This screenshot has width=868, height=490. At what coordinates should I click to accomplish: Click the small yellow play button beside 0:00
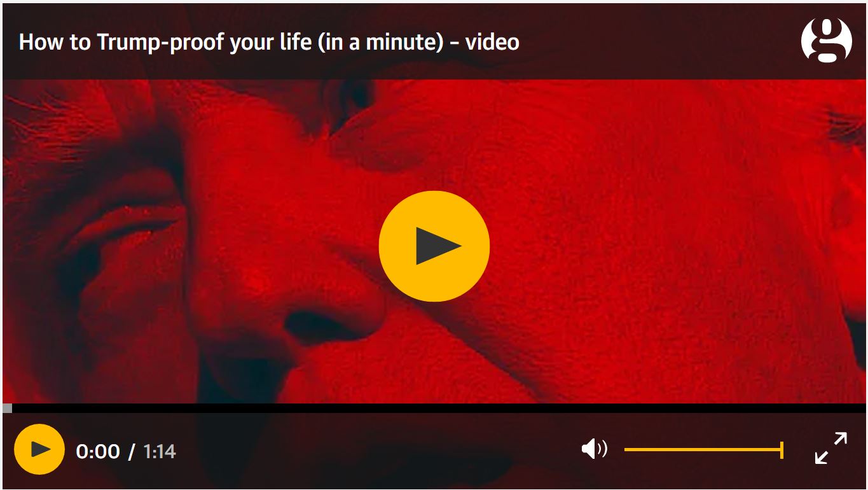(39, 449)
